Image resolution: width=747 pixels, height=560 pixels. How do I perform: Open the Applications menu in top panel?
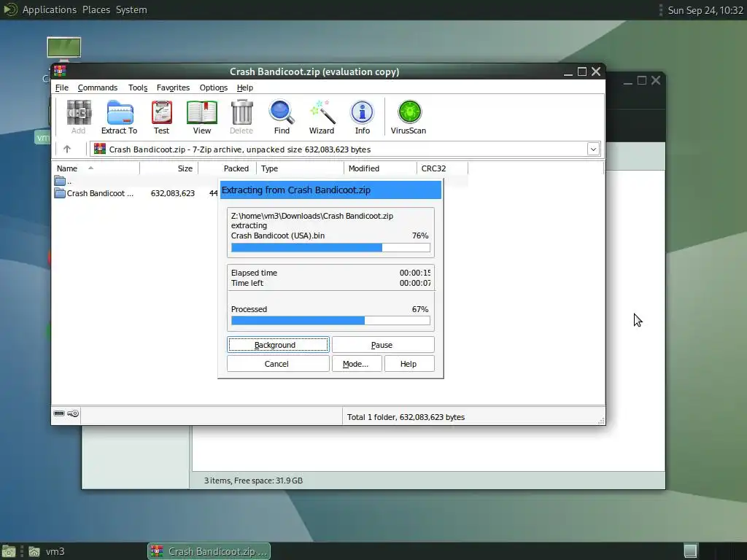[50, 10]
